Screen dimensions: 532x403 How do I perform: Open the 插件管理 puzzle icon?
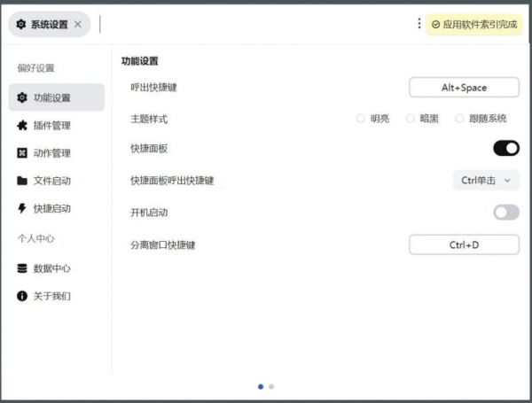(x=22, y=126)
